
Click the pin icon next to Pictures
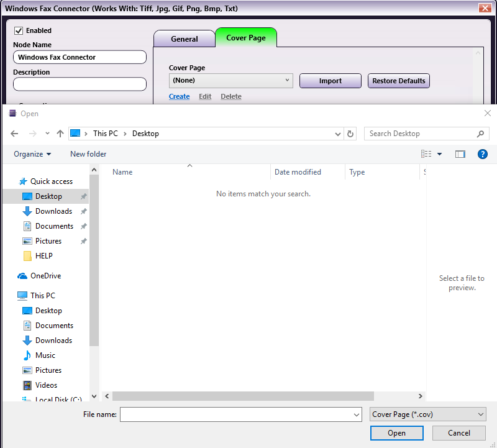83,241
